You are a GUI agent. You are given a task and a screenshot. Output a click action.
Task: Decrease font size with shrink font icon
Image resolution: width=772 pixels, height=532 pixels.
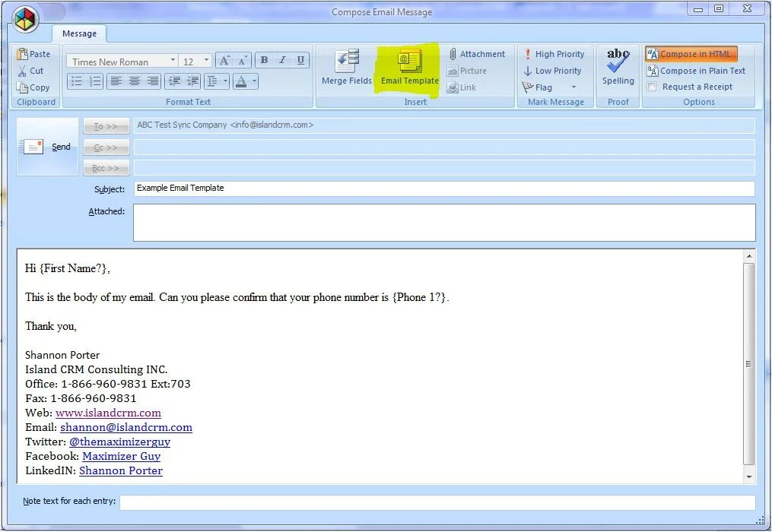(242, 61)
